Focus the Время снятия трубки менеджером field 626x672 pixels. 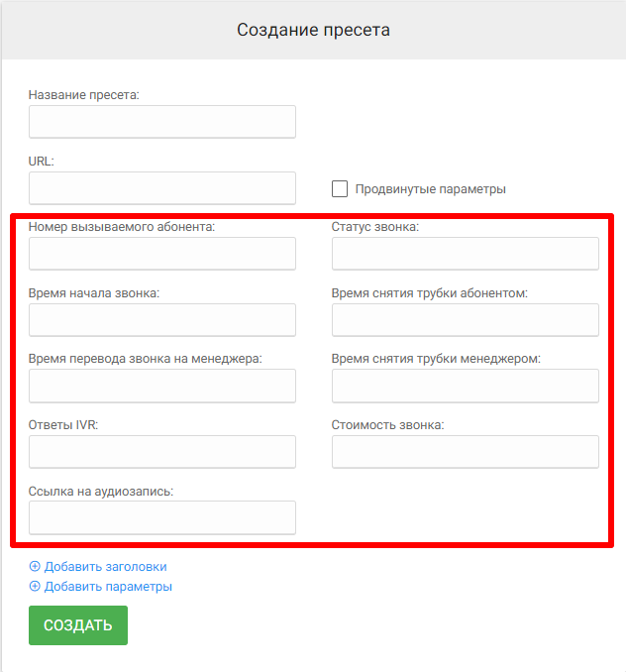(465, 386)
